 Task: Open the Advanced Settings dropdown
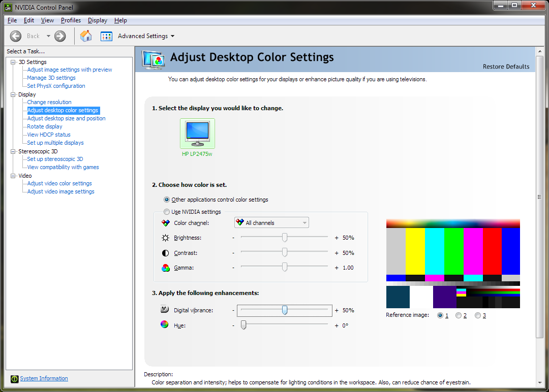(x=146, y=36)
